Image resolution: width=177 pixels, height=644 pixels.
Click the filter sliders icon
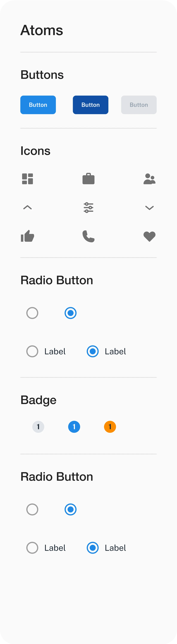pos(88,208)
